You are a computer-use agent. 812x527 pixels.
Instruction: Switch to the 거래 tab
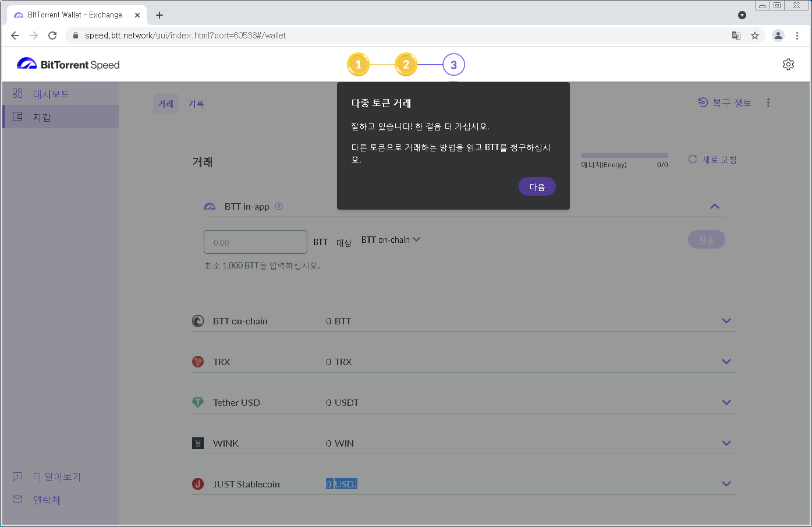coord(166,104)
